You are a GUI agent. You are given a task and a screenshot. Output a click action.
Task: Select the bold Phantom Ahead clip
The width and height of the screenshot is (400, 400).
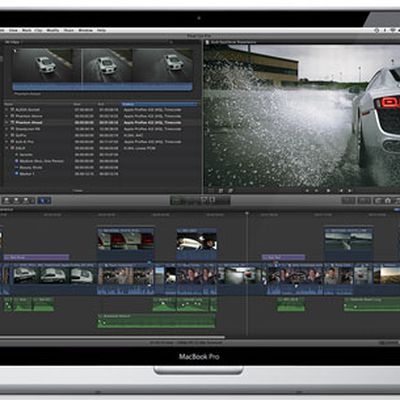[29, 122]
